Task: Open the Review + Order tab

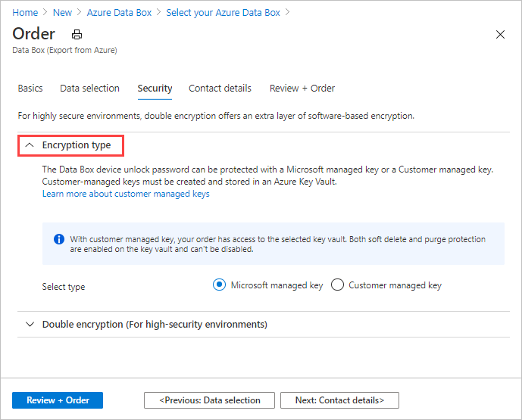Action: pyautogui.click(x=302, y=89)
